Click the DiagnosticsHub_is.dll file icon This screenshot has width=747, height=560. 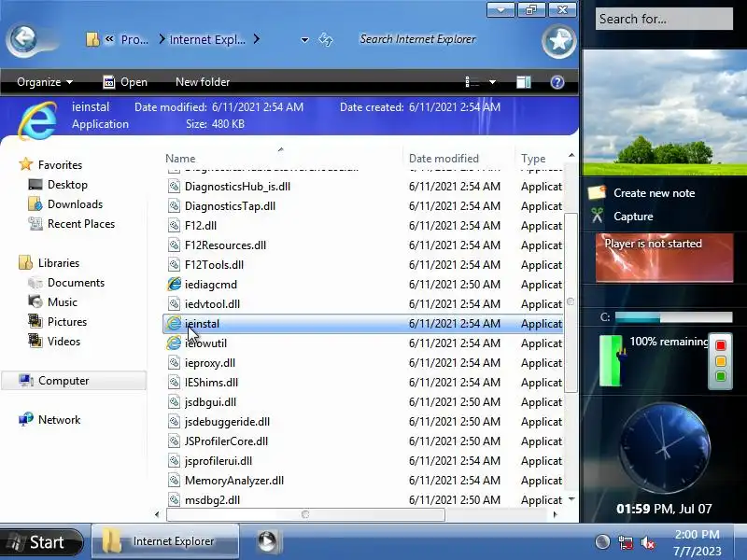(175, 186)
